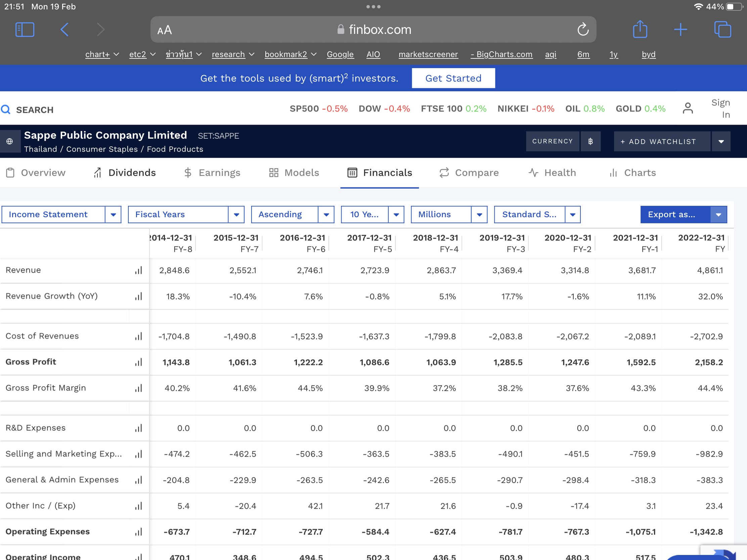
Task: Open chart for Operating Expenses row
Action: pos(138,532)
